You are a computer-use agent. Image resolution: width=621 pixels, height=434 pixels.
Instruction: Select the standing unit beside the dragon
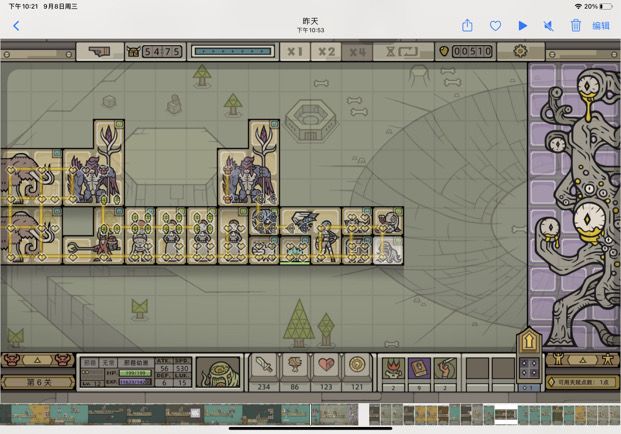point(326,242)
